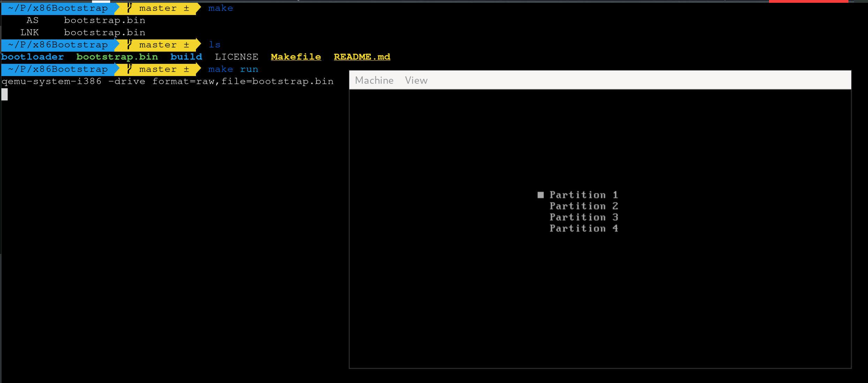Click the build directory name

click(x=186, y=57)
